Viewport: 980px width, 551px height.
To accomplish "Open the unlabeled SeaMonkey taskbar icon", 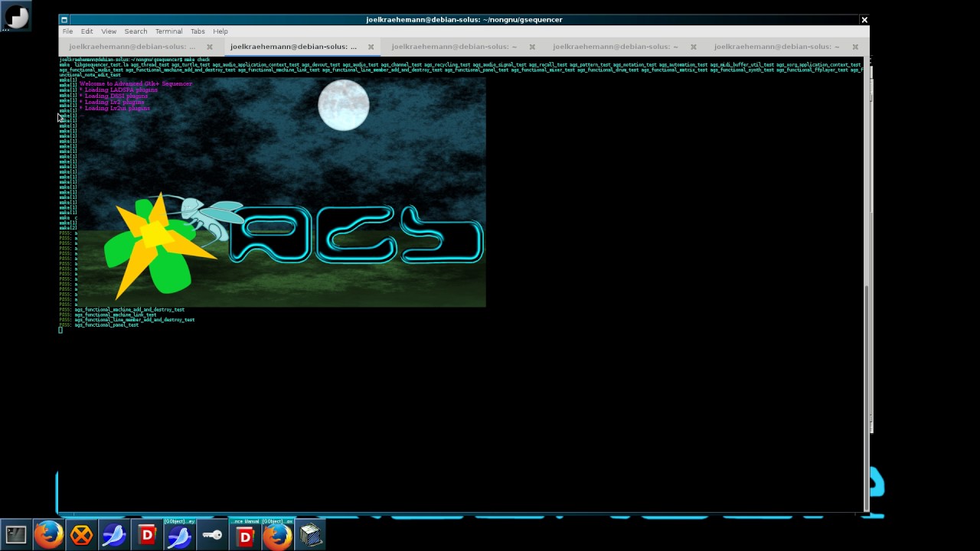I will pos(114,535).
